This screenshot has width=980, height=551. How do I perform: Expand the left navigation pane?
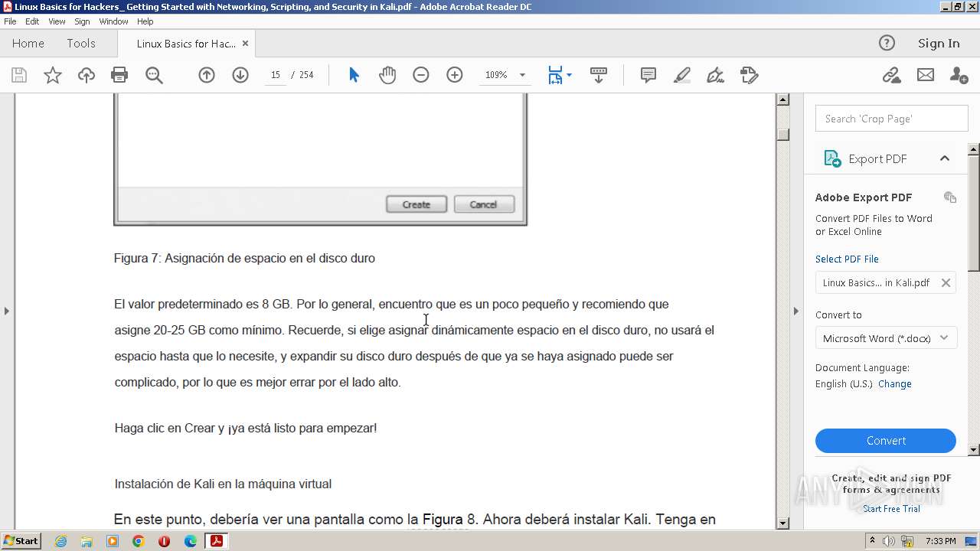[x=6, y=311]
